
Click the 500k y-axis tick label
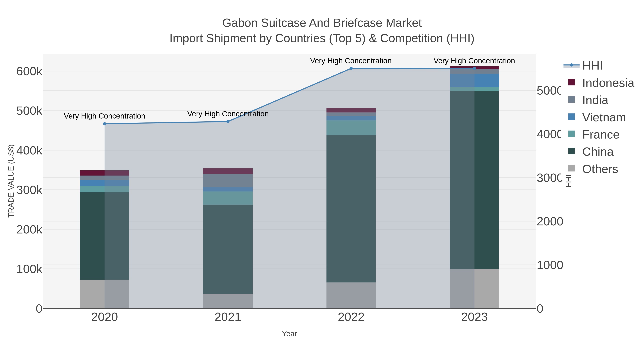[x=29, y=111]
